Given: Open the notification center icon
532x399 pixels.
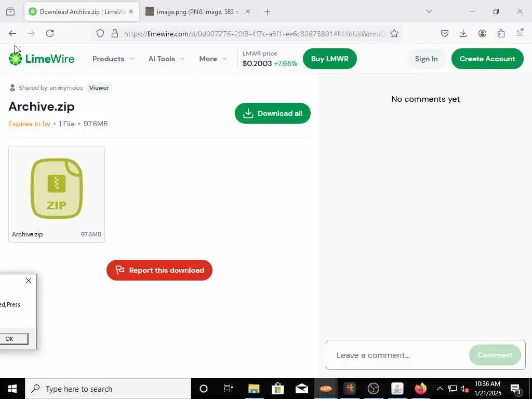Looking at the screenshot, I should [516, 389].
